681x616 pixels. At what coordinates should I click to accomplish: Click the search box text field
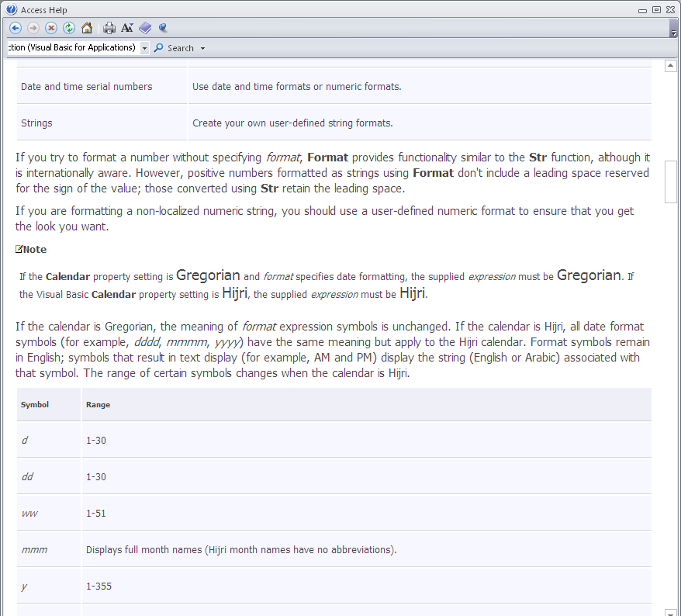73,48
